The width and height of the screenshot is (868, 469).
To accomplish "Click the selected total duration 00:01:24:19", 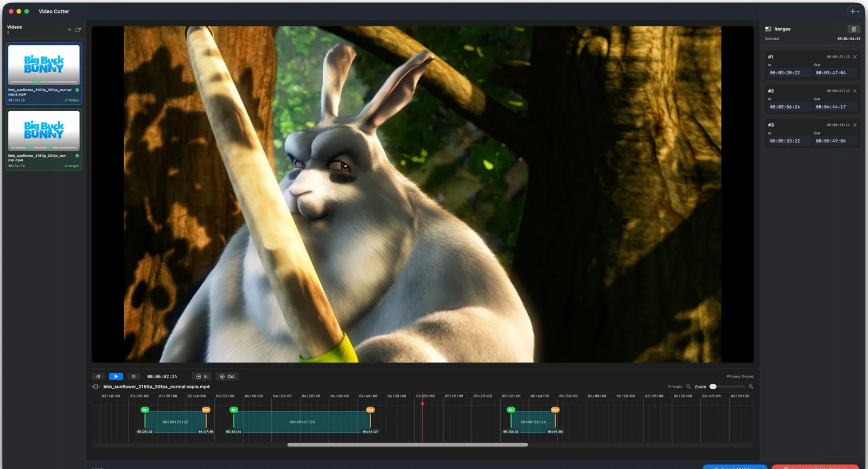I will [848, 39].
